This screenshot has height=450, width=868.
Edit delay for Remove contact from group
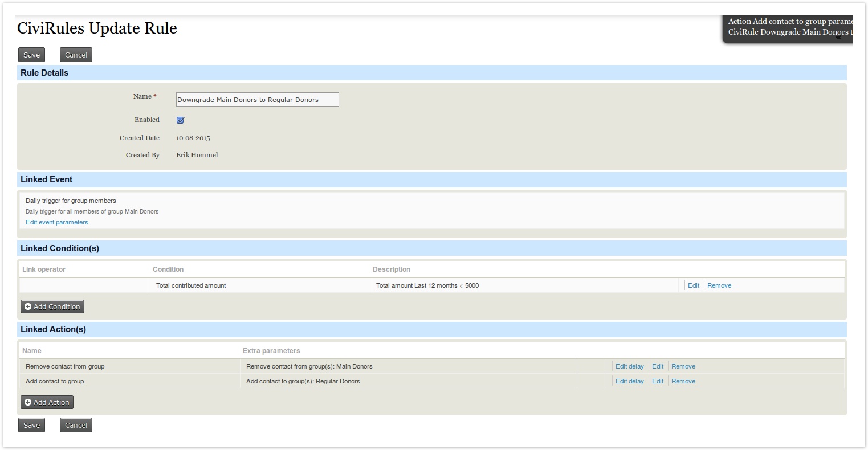pyautogui.click(x=629, y=366)
